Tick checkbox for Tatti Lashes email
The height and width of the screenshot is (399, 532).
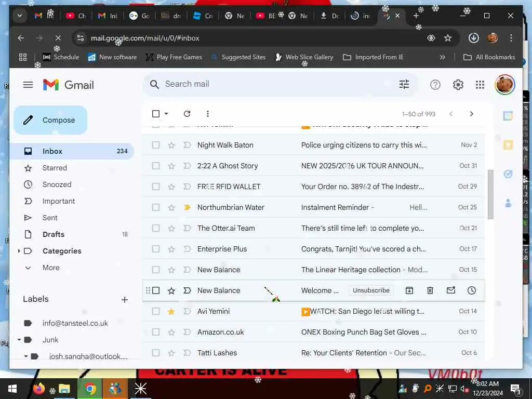[156, 353]
